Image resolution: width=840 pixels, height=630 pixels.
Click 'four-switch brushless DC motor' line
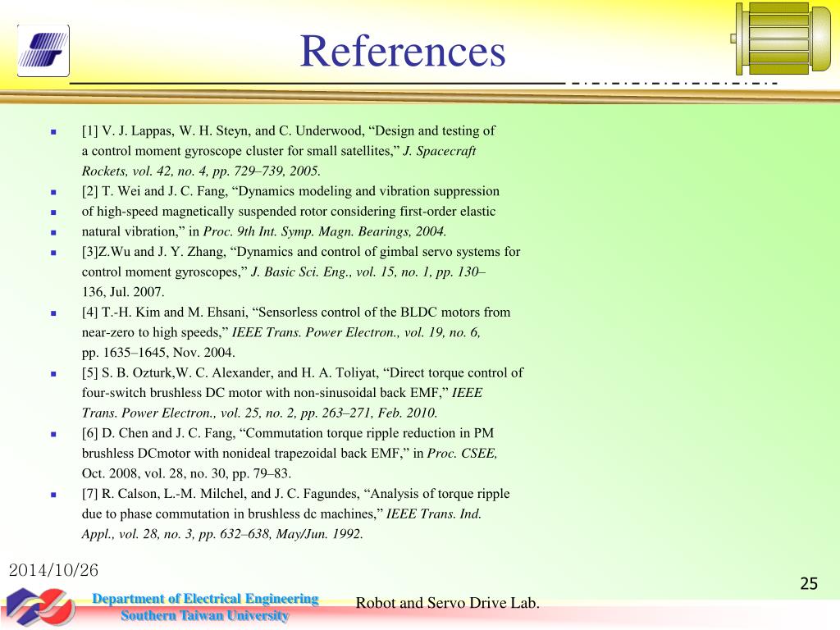282,393
